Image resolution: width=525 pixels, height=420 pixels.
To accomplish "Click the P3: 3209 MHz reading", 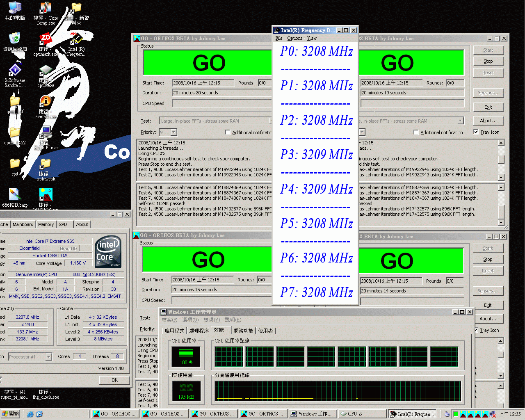I will click(316, 154).
